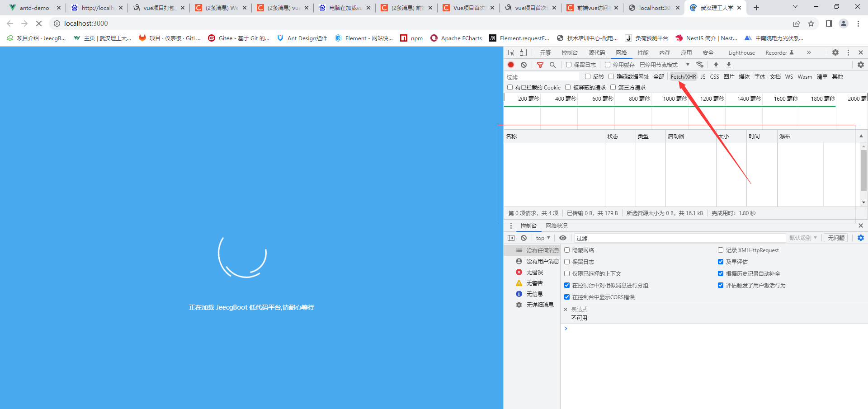The width and height of the screenshot is (868, 409).
Task: Switch to the 元素 DevTools tab
Action: click(545, 53)
